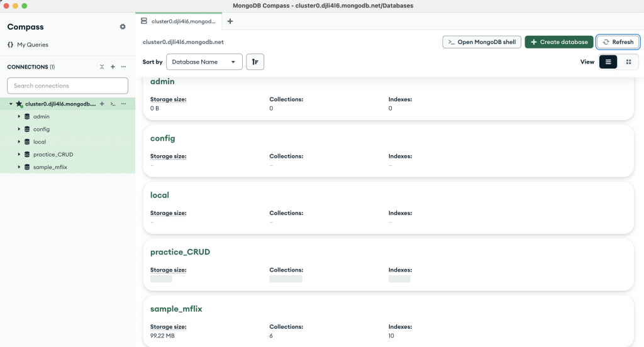This screenshot has width=644, height=347.
Task: Click Open MongoDB shell button
Action: (x=482, y=42)
